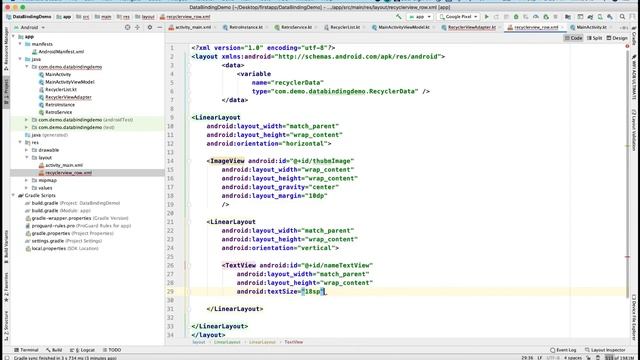
Task: Open the Gradle side tool window
Action: [x=634, y=37]
